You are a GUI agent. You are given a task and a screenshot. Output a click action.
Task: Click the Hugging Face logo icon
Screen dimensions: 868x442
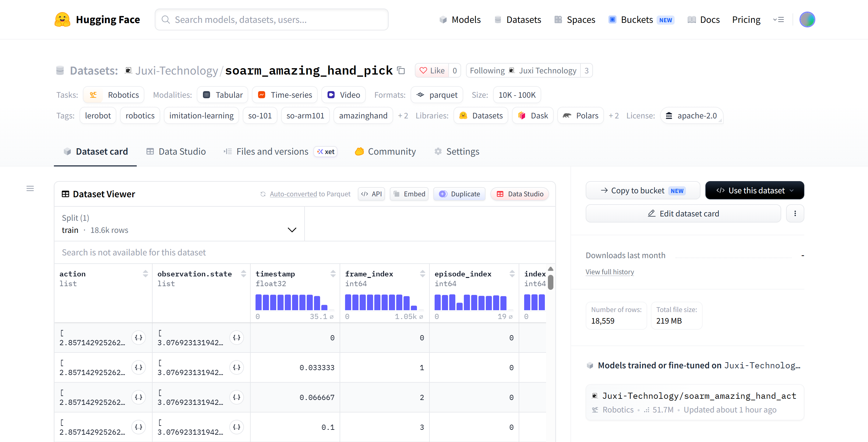point(62,19)
